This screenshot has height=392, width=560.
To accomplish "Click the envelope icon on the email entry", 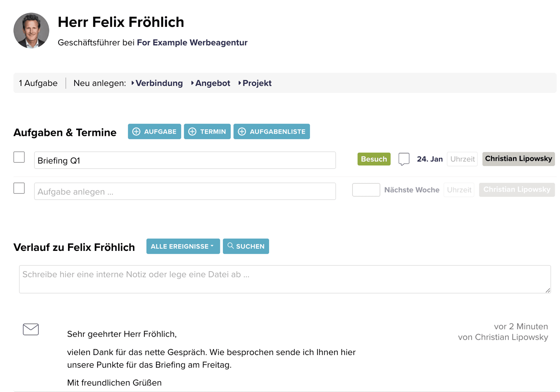I will (x=31, y=329).
